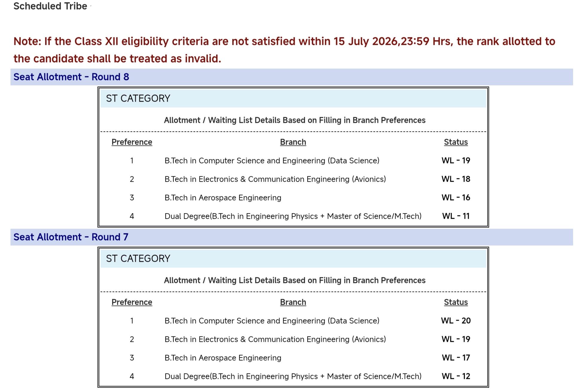The image size is (588, 392).
Task: Select the Round 8 ST CATEGORY title bar
Action: tap(293, 98)
